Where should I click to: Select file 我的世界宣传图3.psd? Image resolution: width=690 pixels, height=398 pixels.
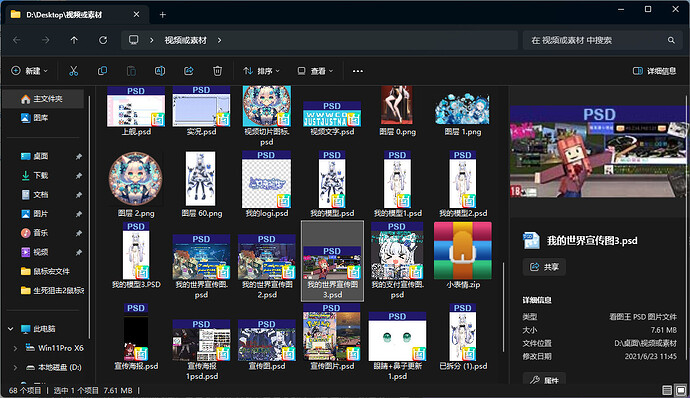[x=332, y=261]
